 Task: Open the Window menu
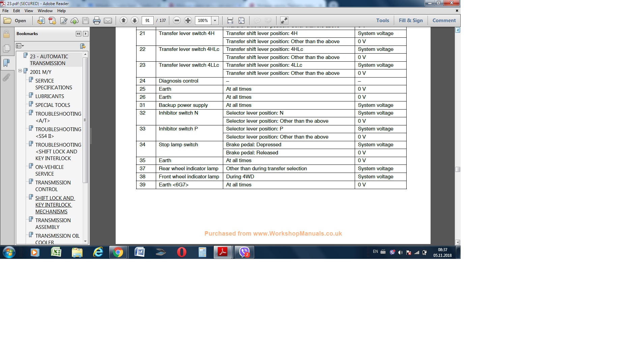click(45, 11)
